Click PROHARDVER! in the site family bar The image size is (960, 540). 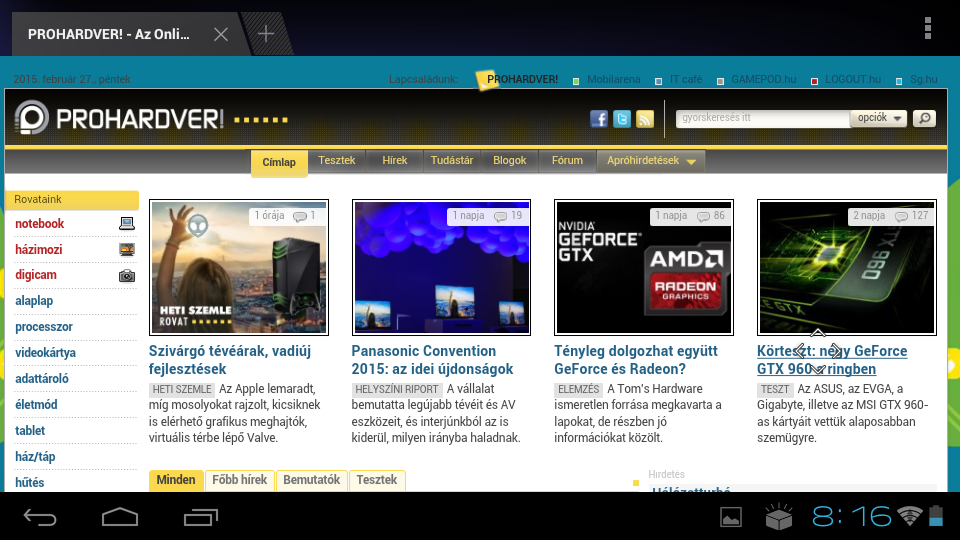(522, 80)
